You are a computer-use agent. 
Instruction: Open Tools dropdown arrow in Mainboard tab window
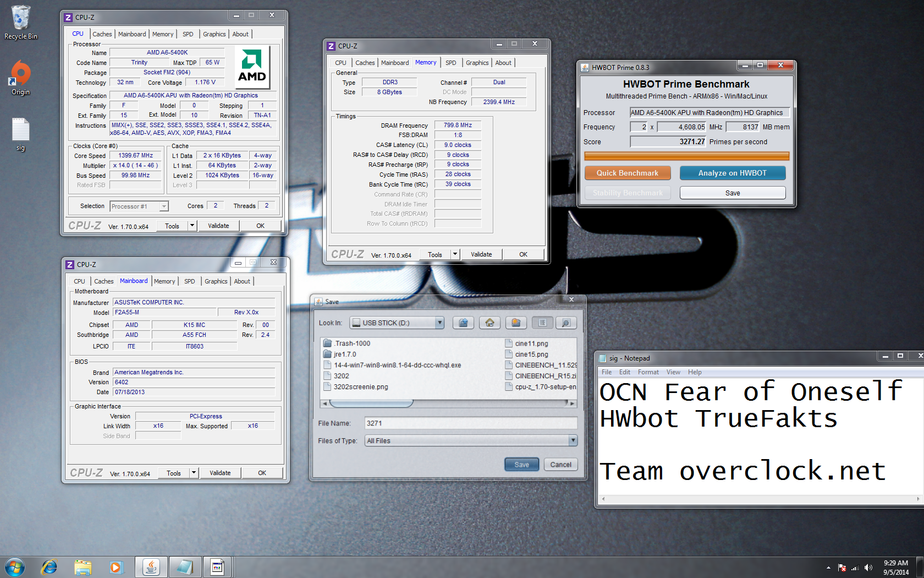pyautogui.click(x=194, y=473)
